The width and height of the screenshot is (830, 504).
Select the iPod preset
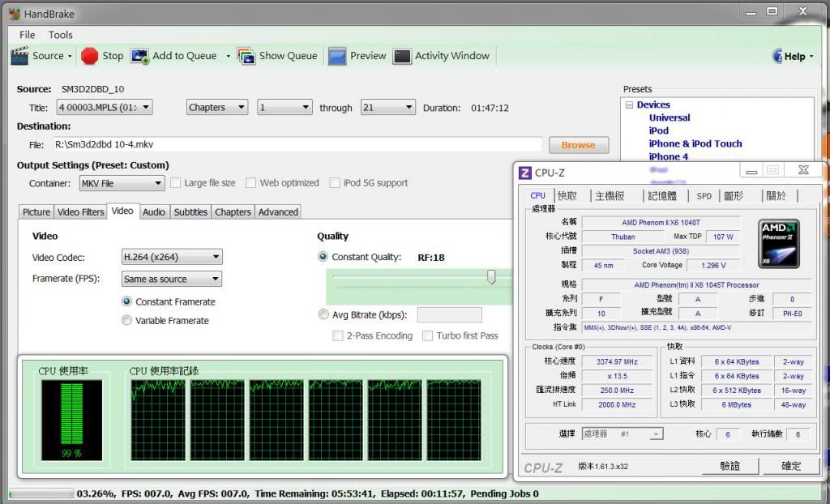click(x=658, y=130)
